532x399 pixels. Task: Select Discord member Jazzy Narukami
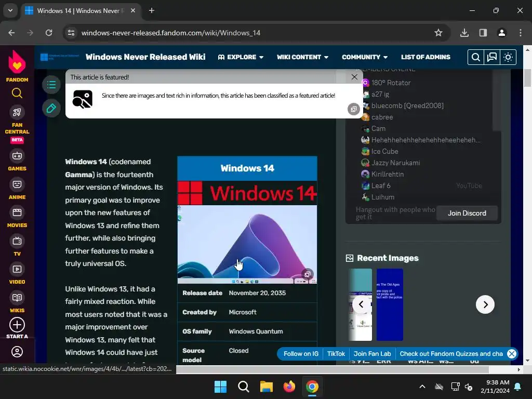click(395, 163)
